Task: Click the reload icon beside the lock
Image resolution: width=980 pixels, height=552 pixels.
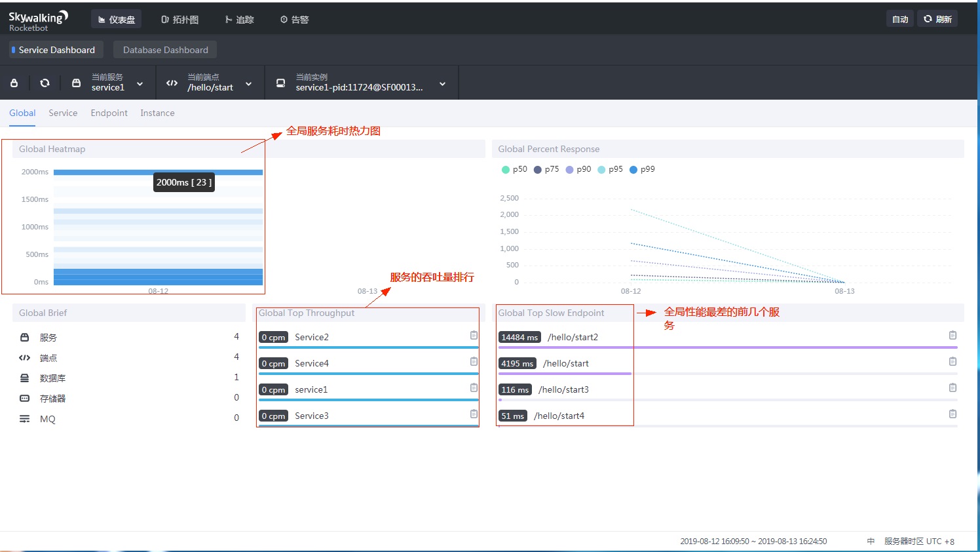Action: pos(45,83)
